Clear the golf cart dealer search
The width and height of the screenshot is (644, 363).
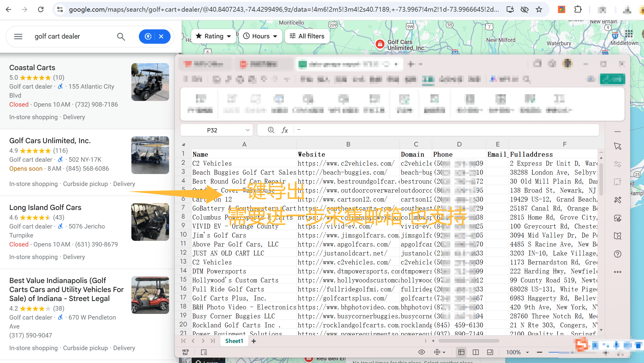161,37
